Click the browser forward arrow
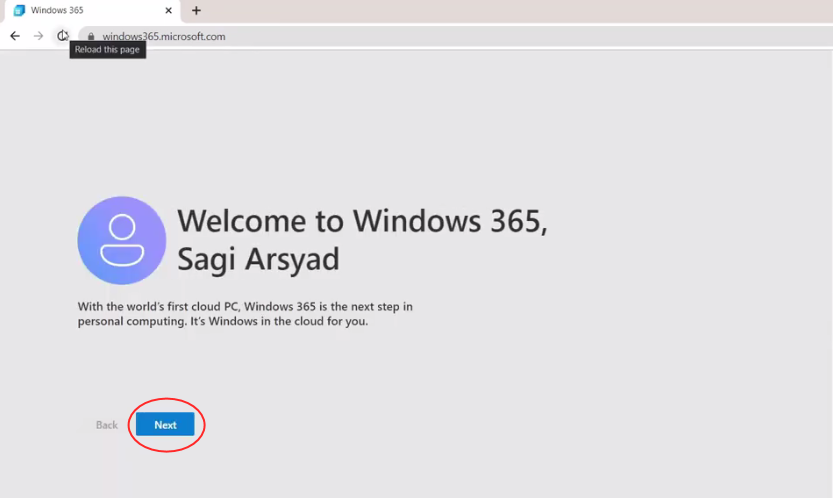 38,36
